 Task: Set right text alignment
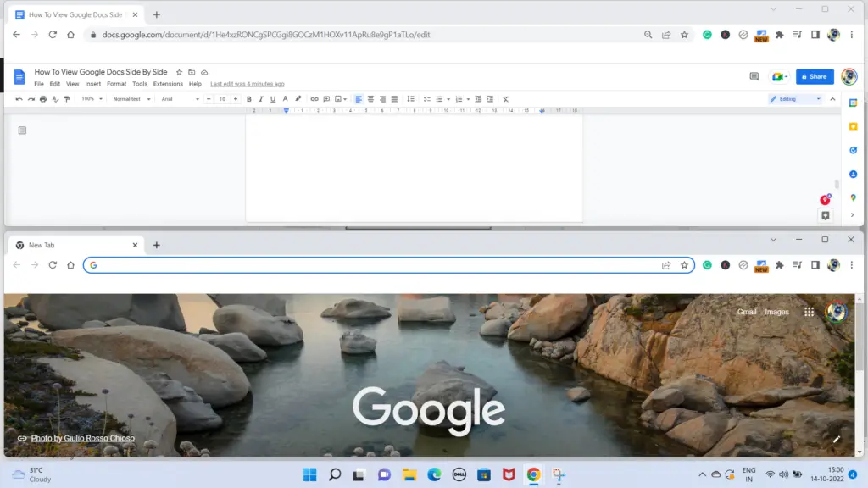[382, 99]
